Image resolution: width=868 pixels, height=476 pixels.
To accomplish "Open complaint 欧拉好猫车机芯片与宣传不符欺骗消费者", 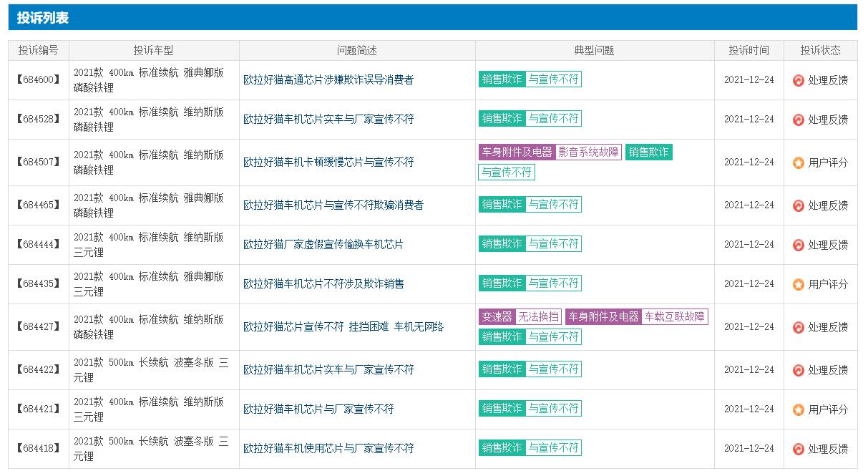I will pos(333,205).
